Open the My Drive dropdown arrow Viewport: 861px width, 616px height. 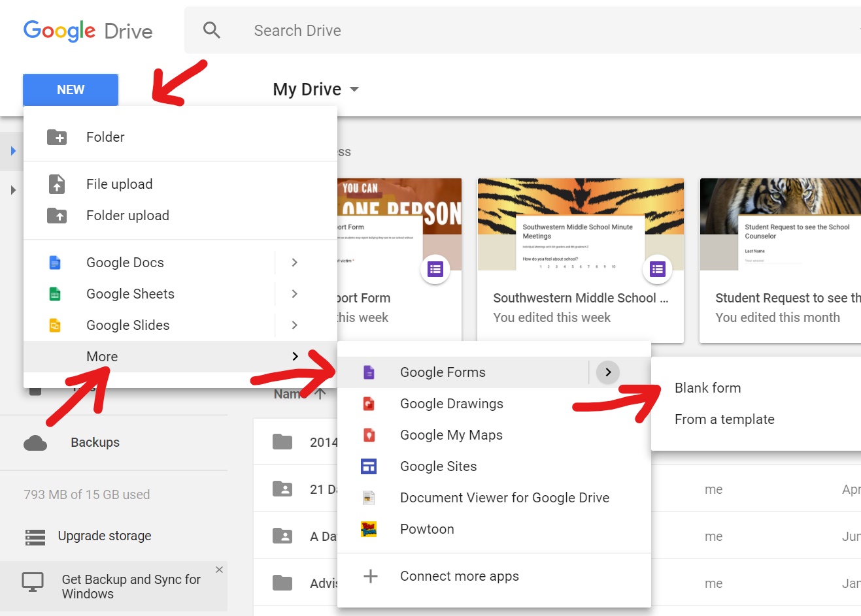coord(354,89)
